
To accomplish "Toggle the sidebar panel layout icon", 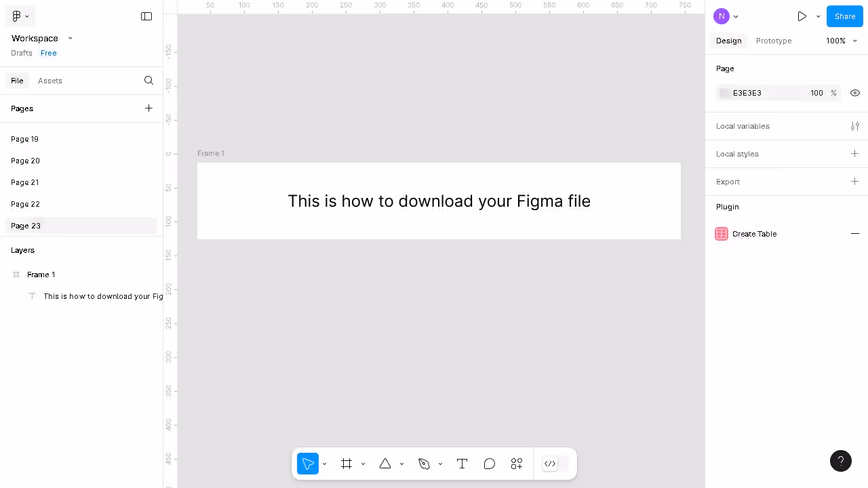I will tap(146, 16).
